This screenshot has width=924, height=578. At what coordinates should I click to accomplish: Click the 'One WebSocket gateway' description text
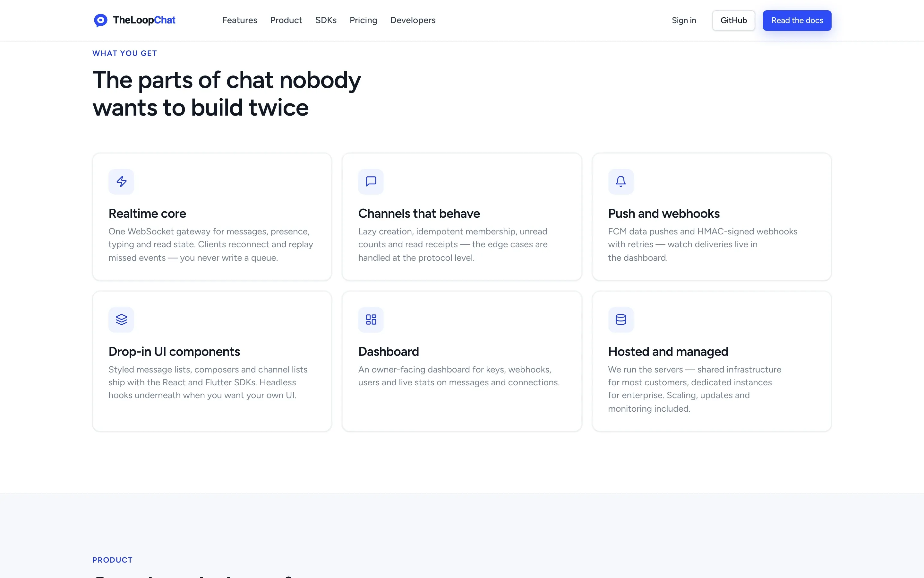211,244
